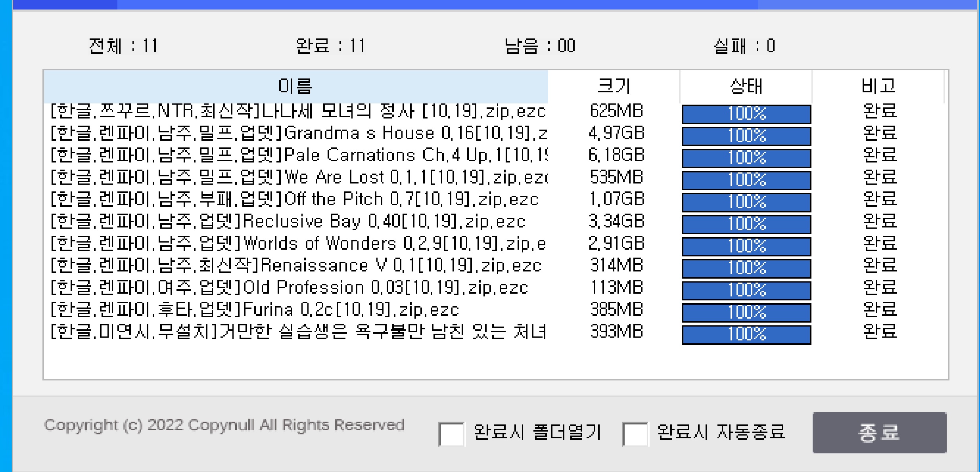Click the 비고 column header

[x=878, y=86]
